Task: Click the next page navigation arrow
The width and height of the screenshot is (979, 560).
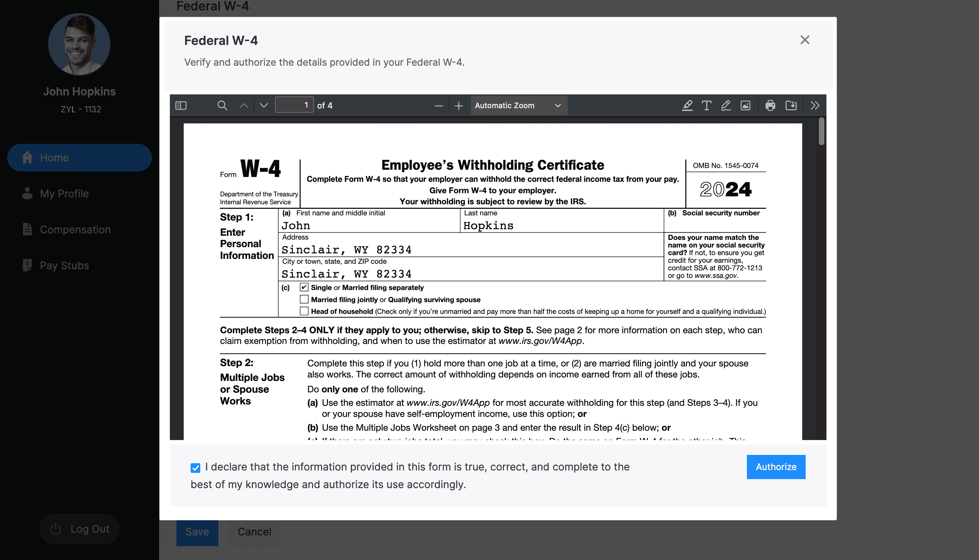Action: point(262,105)
